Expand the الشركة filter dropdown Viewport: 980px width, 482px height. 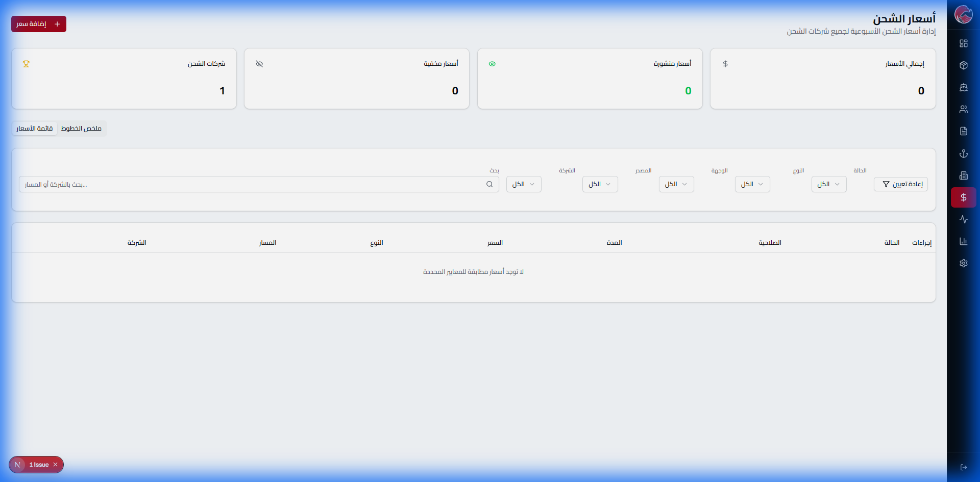click(524, 184)
